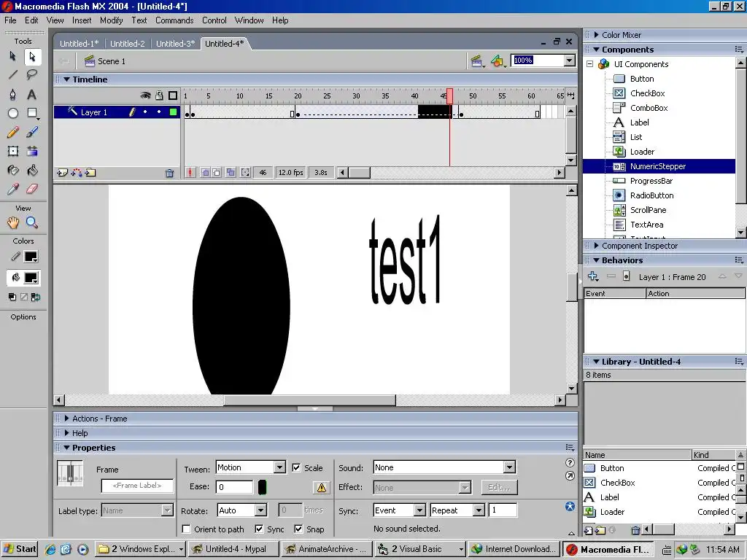The width and height of the screenshot is (747, 560).
Task: Toggle Onion Skin in the timeline
Action: pyautogui.click(x=205, y=172)
